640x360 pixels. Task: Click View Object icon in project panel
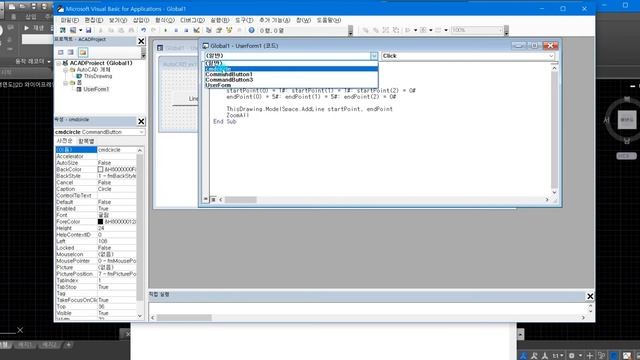71,52
